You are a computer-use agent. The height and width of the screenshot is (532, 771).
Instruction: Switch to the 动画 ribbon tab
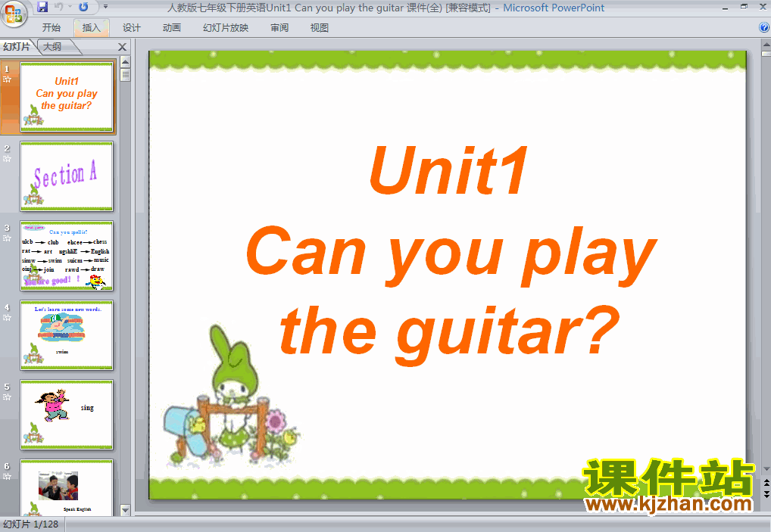[172, 28]
